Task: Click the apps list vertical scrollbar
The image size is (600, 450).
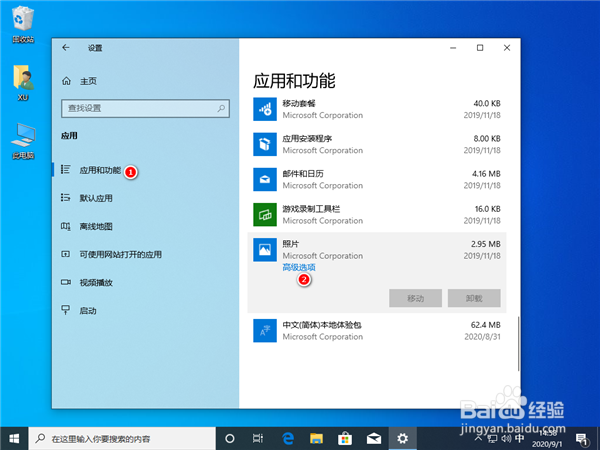Action: tap(518, 343)
